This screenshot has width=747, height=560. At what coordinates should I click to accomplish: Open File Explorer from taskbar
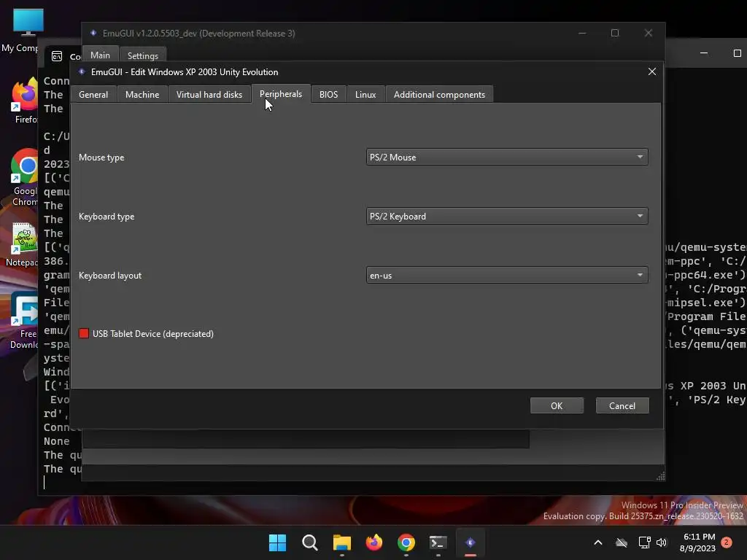[341, 542]
